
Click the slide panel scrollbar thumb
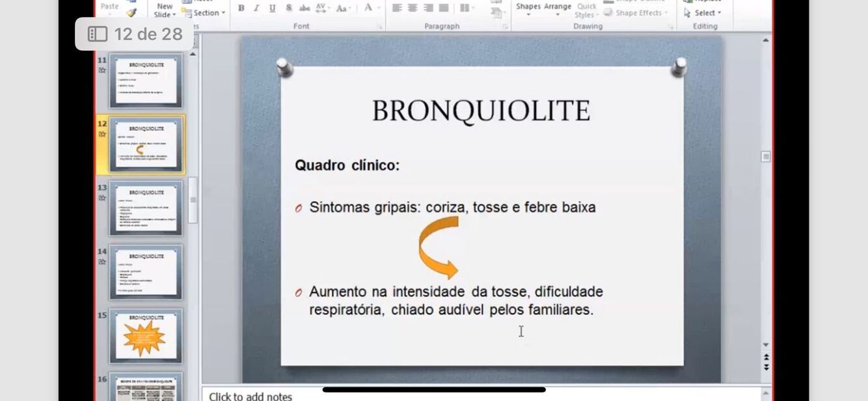click(x=193, y=200)
